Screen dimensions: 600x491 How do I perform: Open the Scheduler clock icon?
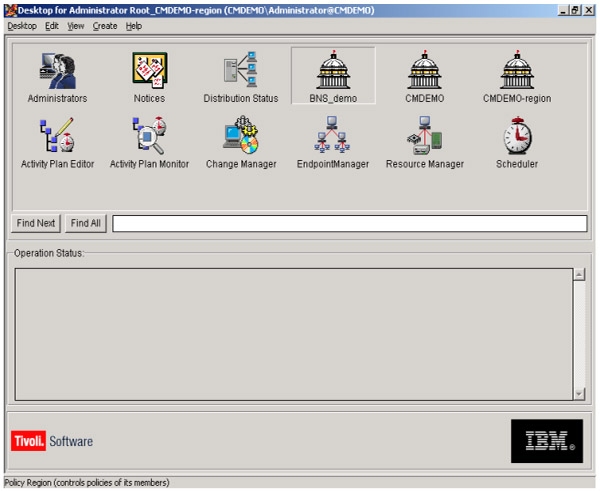[x=516, y=136]
